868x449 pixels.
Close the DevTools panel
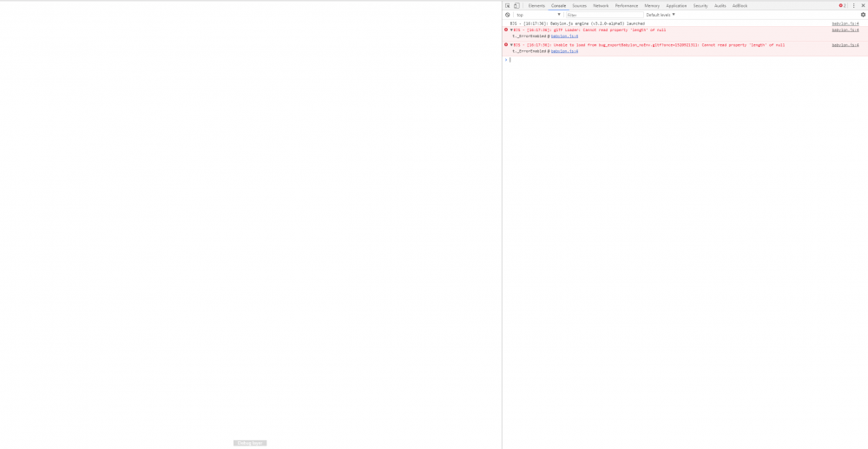tap(863, 5)
